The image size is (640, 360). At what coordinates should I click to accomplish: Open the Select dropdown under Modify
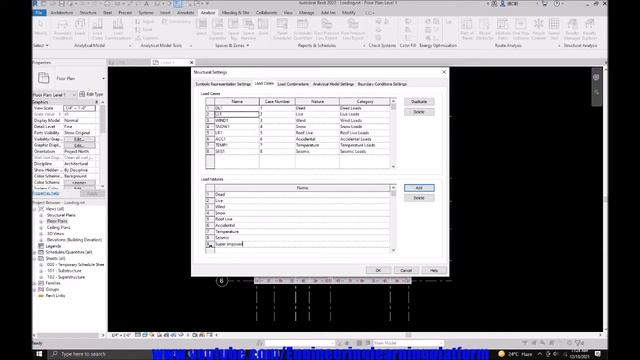click(41, 46)
